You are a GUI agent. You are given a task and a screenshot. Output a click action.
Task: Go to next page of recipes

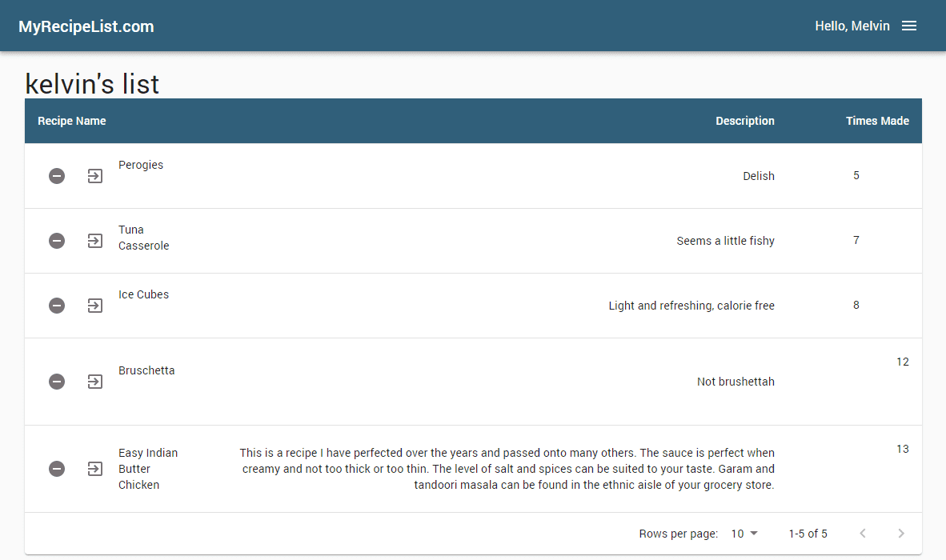tap(901, 534)
